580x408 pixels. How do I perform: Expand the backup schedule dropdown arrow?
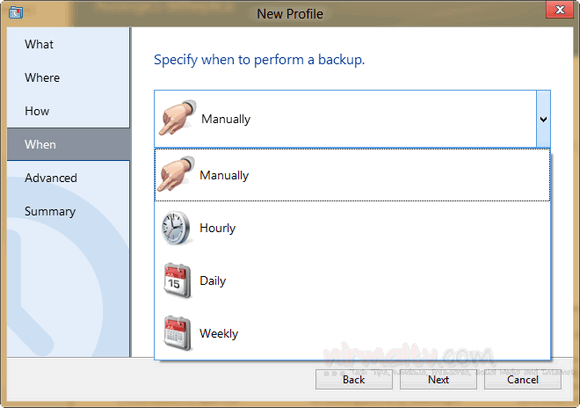(543, 119)
